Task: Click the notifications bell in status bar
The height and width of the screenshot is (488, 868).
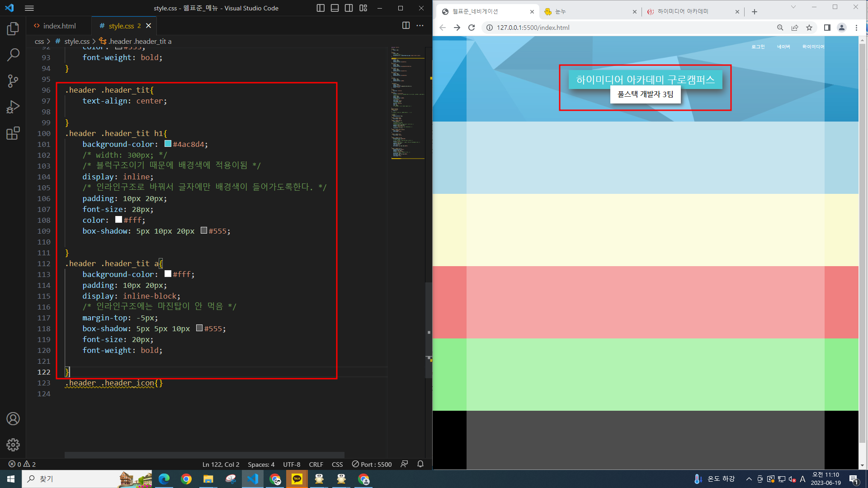Action: [x=420, y=464]
